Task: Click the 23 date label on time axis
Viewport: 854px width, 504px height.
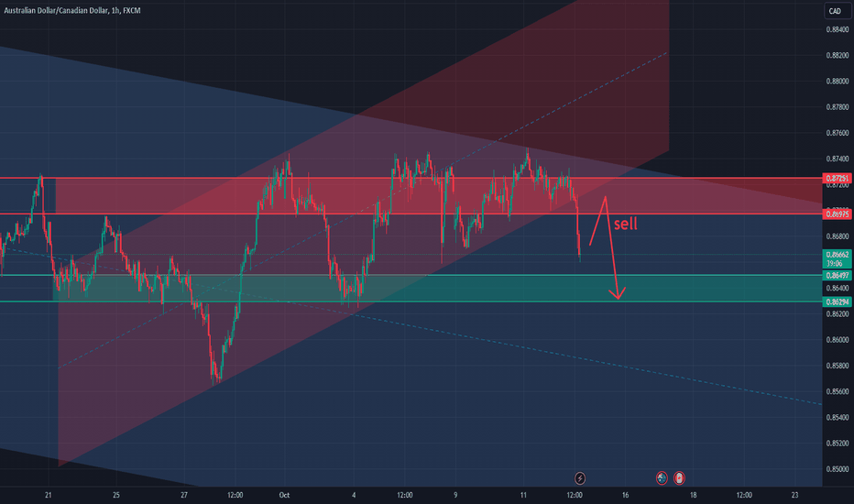Action: 795,495
